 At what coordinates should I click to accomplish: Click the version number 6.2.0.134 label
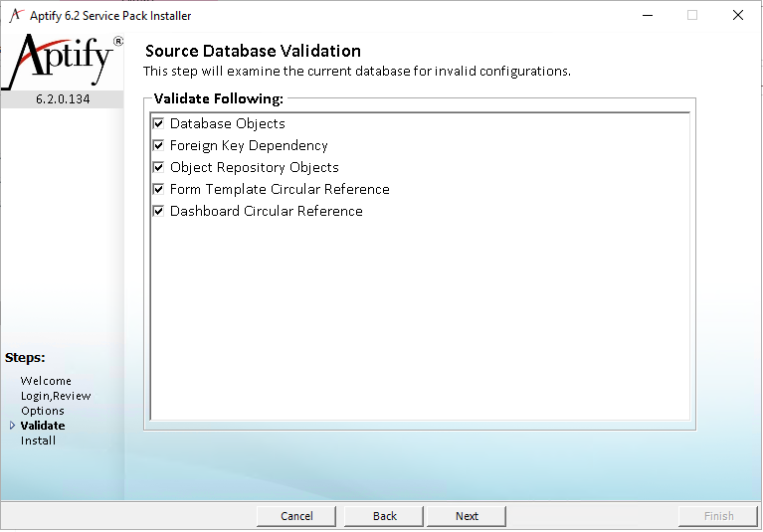click(63, 99)
